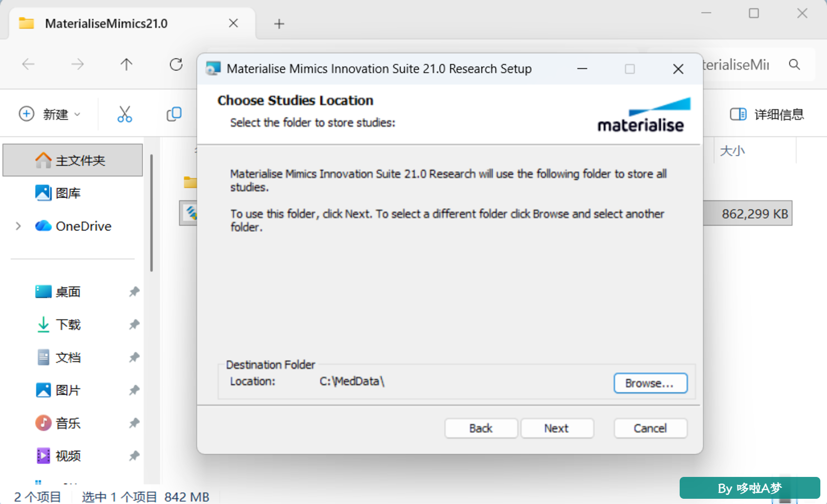Maximize the File Explorer window
This screenshot has height=504, width=827.
(754, 13)
